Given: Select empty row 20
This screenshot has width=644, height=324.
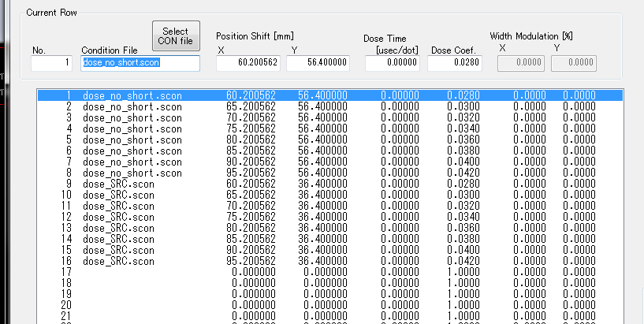Looking at the screenshot, I should (330, 305).
